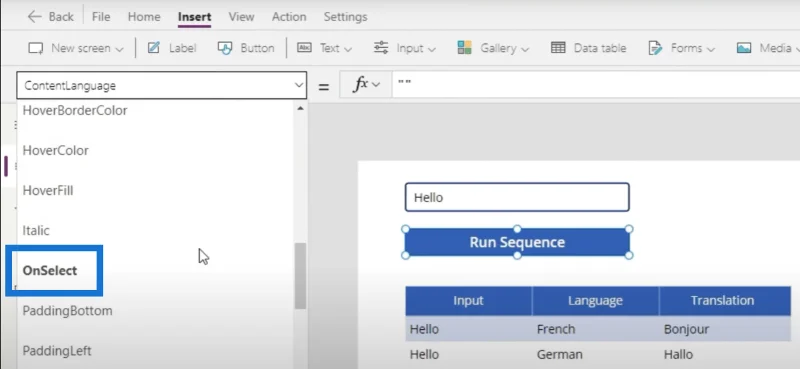This screenshot has width=800, height=369.
Task: Click the New screen icon
Action: [x=36, y=48]
